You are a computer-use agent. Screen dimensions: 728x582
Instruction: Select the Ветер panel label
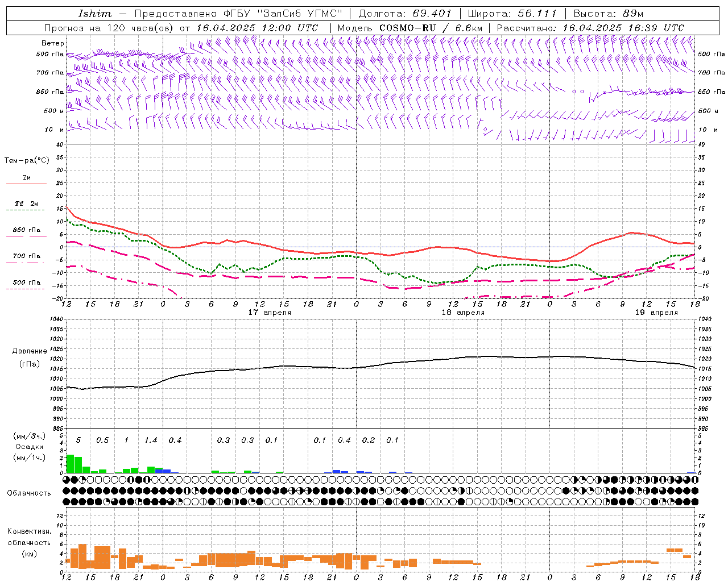[x=52, y=43]
